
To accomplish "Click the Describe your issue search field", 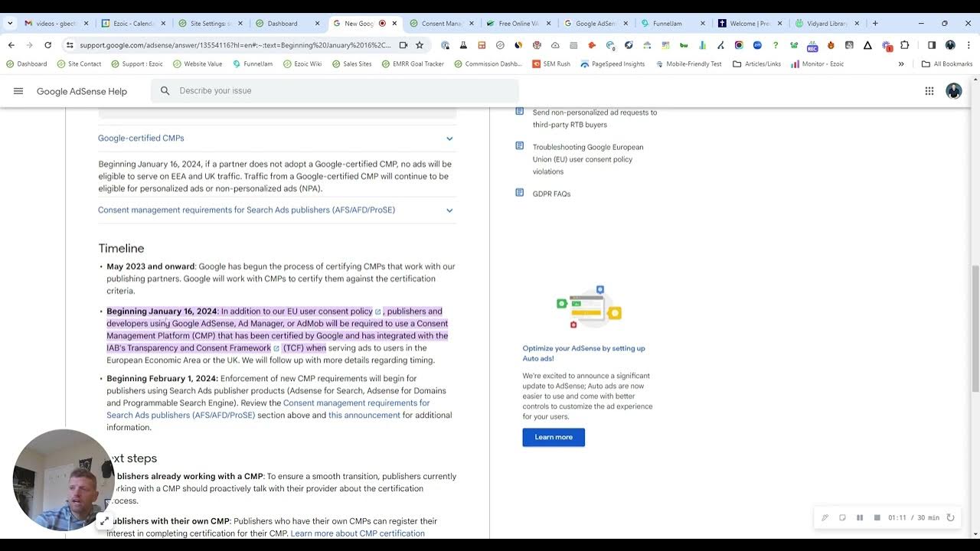I will [335, 91].
